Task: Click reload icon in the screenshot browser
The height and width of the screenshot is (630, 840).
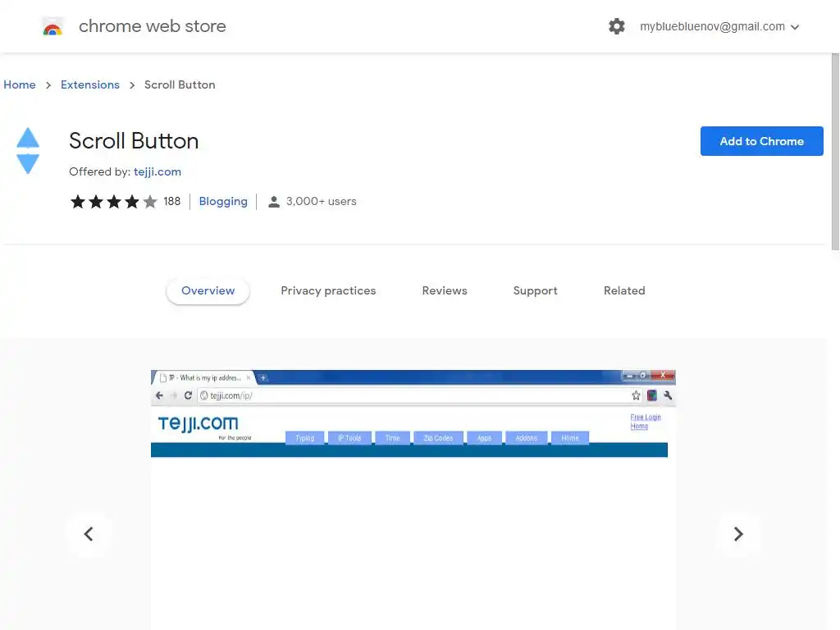Action: tap(188, 395)
